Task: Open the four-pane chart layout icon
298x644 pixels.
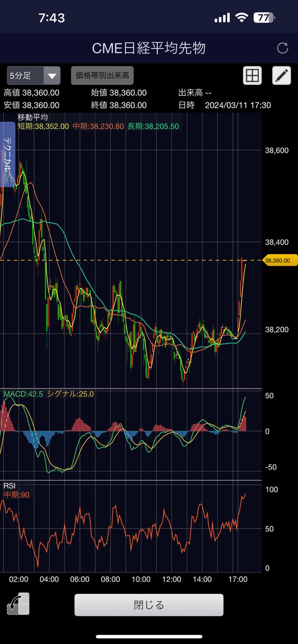Action: click(x=252, y=76)
